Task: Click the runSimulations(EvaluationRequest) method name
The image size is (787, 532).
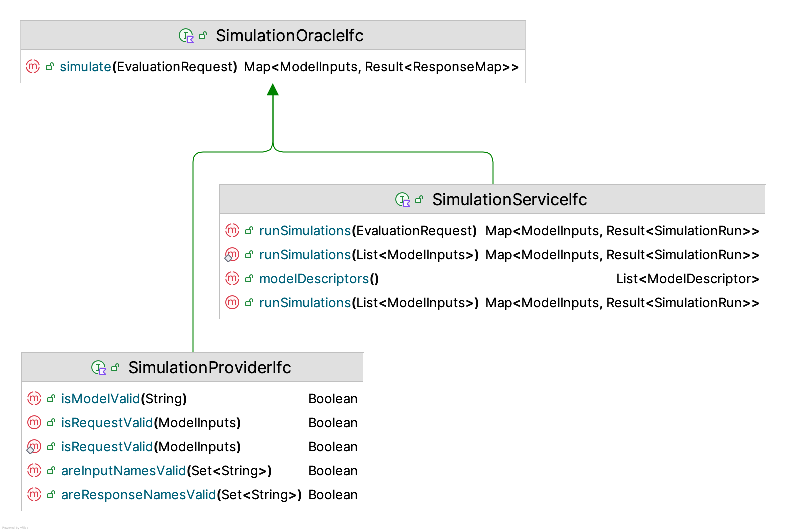Action: (368, 231)
